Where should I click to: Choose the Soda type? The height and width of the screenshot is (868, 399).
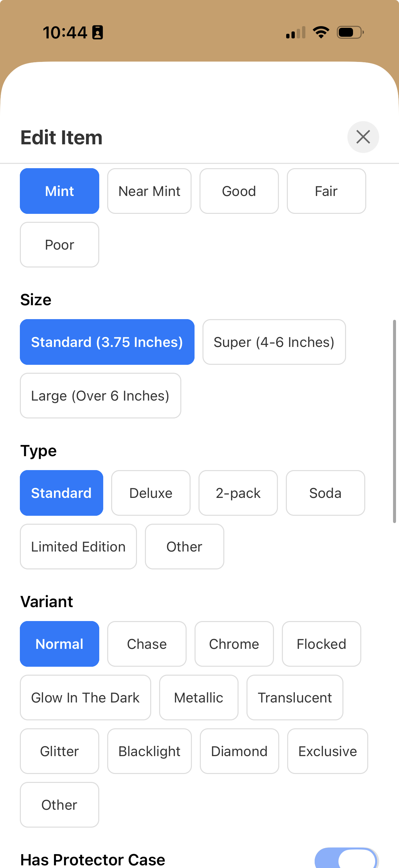(325, 493)
